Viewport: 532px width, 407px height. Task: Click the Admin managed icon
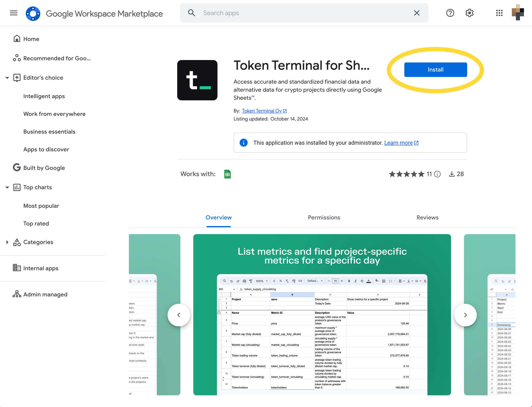click(17, 294)
